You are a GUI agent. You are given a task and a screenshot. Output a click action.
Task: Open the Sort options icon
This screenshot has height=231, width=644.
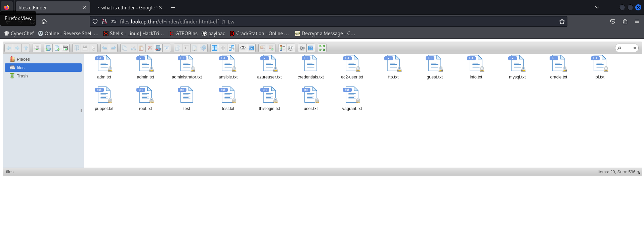[x=291, y=48]
